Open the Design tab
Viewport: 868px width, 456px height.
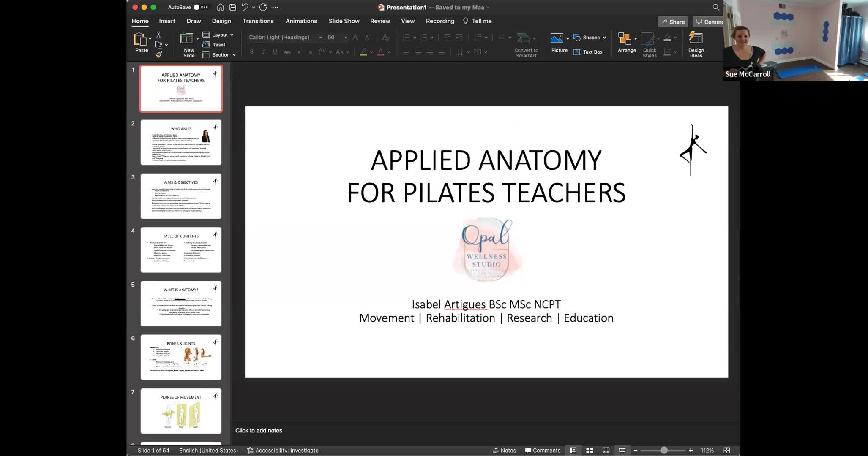tap(221, 21)
